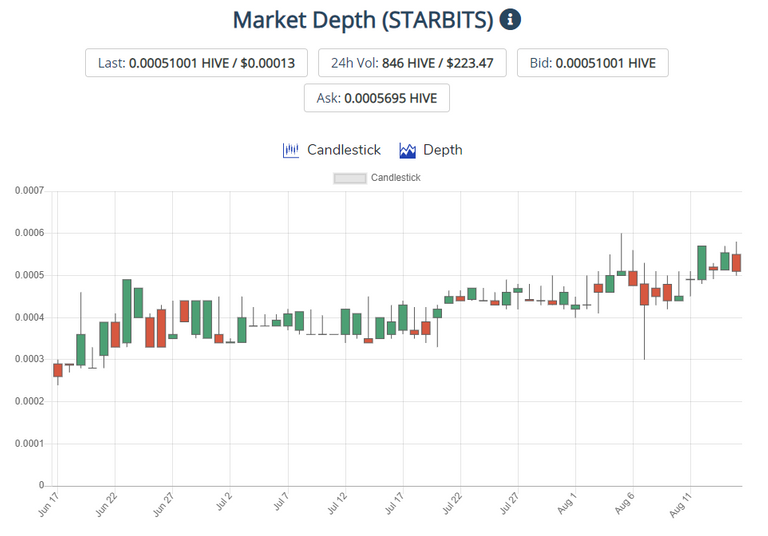This screenshot has width=768, height=536.
Task: Click the Market Depth (STARBITS) heading
Action: [x=363, y=20]
